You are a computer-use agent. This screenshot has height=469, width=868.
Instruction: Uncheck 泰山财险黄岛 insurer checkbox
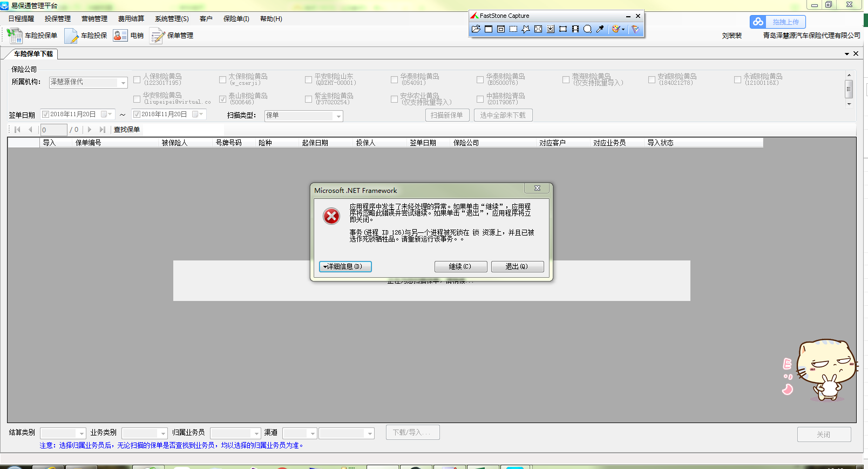(x=222, y=99)
